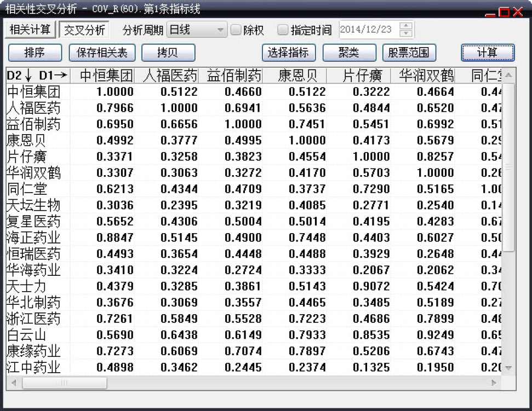Select row label 天士力
The image size is (532, 411).
click(26, 286)
